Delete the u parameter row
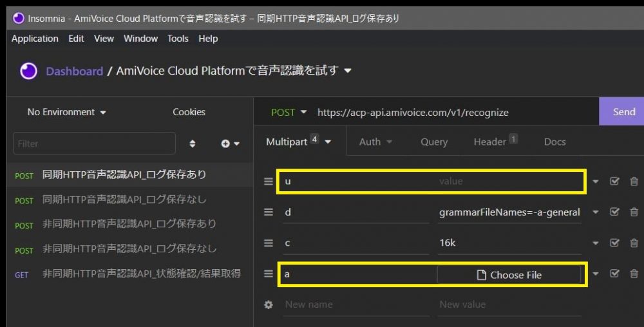 [x=634, y=182]
